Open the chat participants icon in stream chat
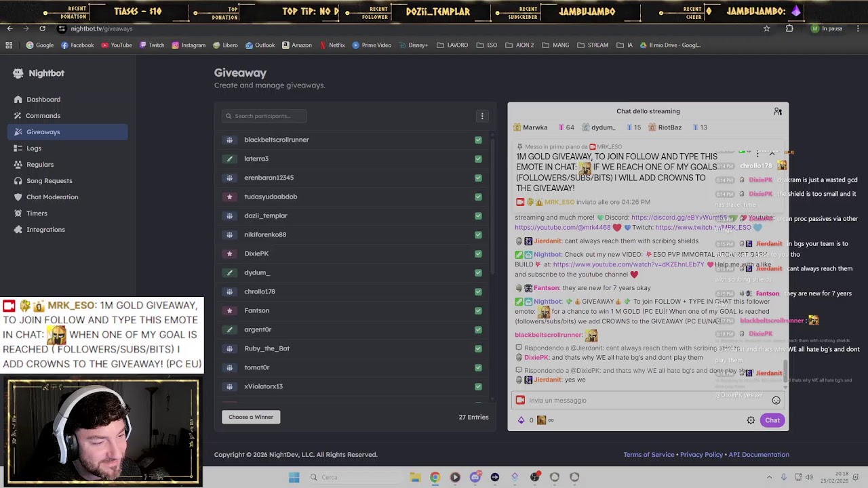The height and width of the screenshot is (488, 868). [778, 111]
